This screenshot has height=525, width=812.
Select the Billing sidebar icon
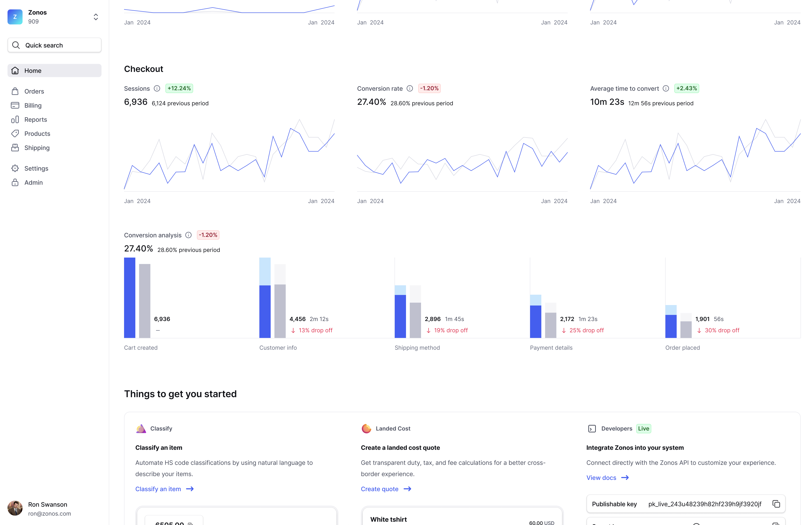(x=15, y=105)
